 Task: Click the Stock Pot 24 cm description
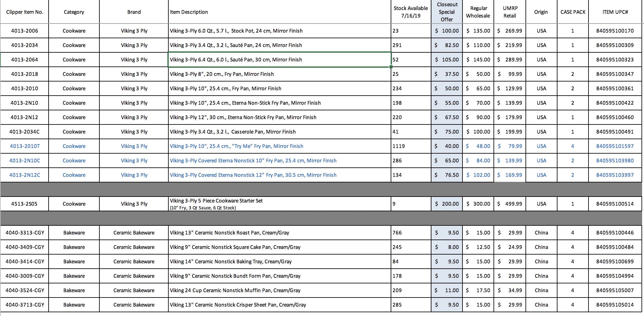(x=280, y=31)
